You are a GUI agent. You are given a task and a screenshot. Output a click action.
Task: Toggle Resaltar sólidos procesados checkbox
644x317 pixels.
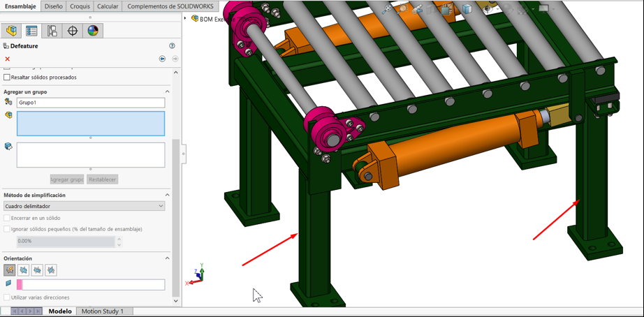(6, 78)
